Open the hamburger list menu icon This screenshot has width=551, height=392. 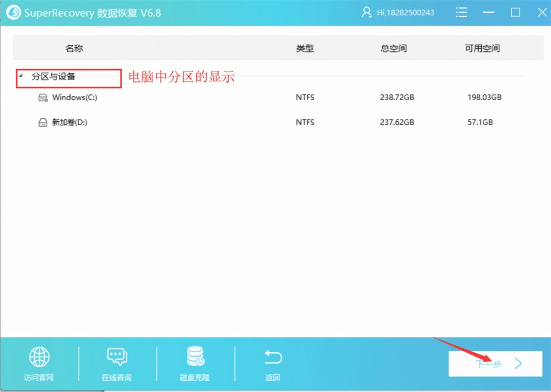(461, 12)
